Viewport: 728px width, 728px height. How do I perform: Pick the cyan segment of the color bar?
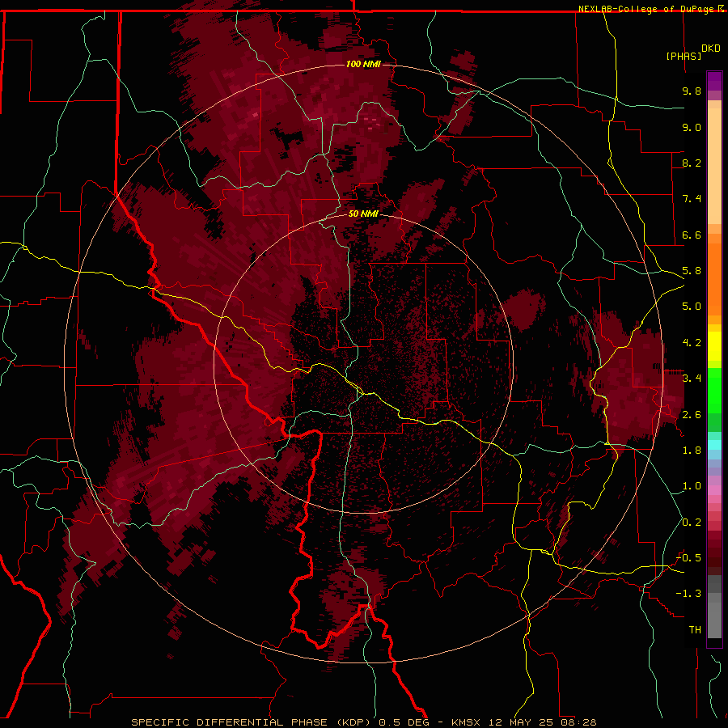tap(714, 445)
